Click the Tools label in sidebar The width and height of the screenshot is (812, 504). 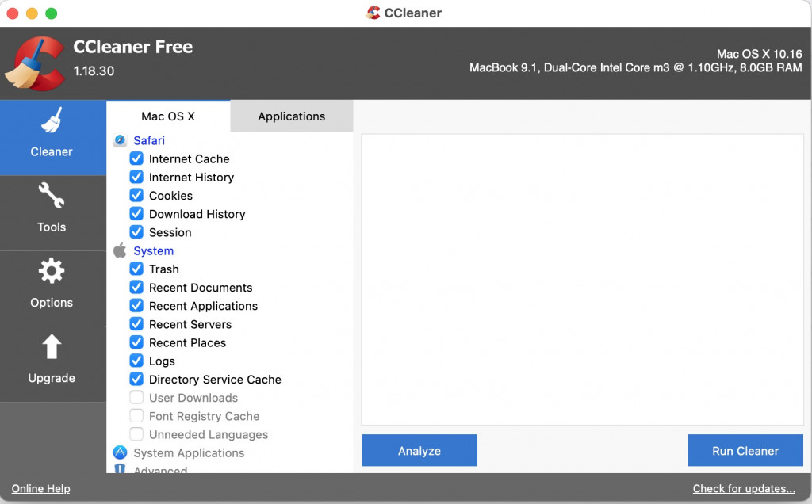click(52, 227)
